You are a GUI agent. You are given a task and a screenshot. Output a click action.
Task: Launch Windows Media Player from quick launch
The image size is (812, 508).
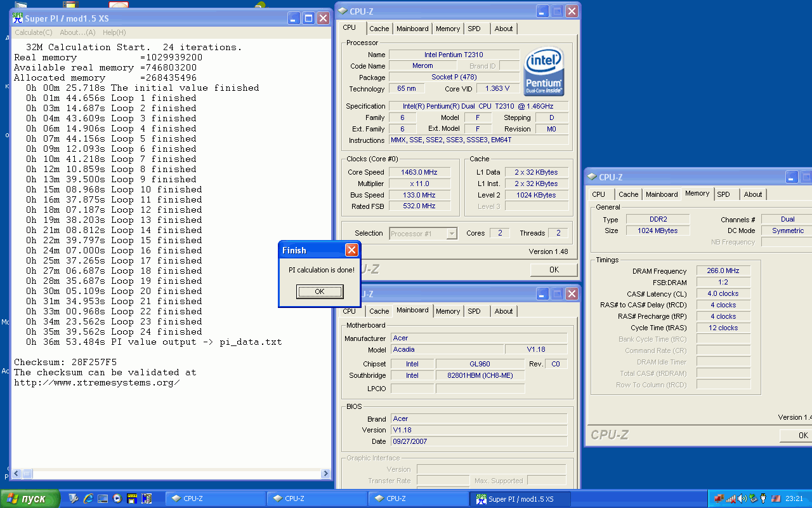(117, 498)
